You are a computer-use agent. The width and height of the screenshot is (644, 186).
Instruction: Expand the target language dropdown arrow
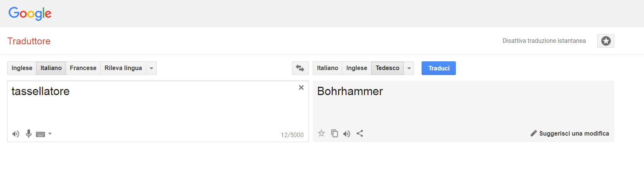coord(409,68)
